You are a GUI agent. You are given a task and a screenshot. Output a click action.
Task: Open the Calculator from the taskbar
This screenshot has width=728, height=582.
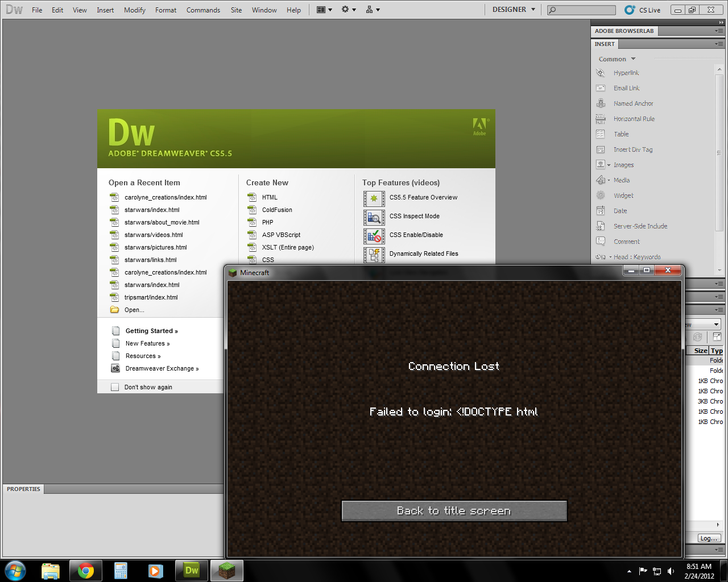(x=121, y=571)
